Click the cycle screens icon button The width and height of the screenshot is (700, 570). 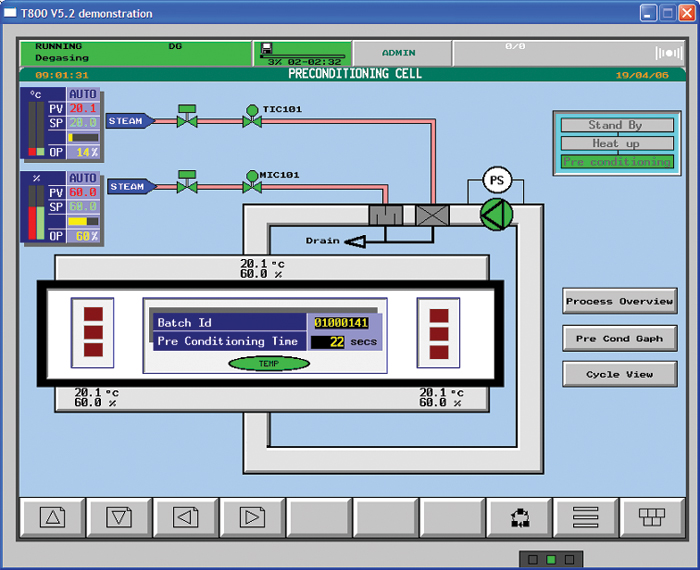click(520, 517)
